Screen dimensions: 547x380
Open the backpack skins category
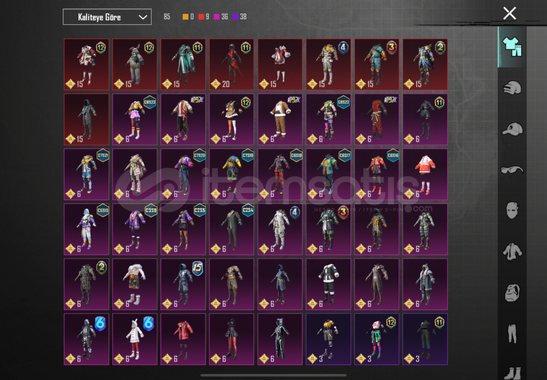pos(512,292)
